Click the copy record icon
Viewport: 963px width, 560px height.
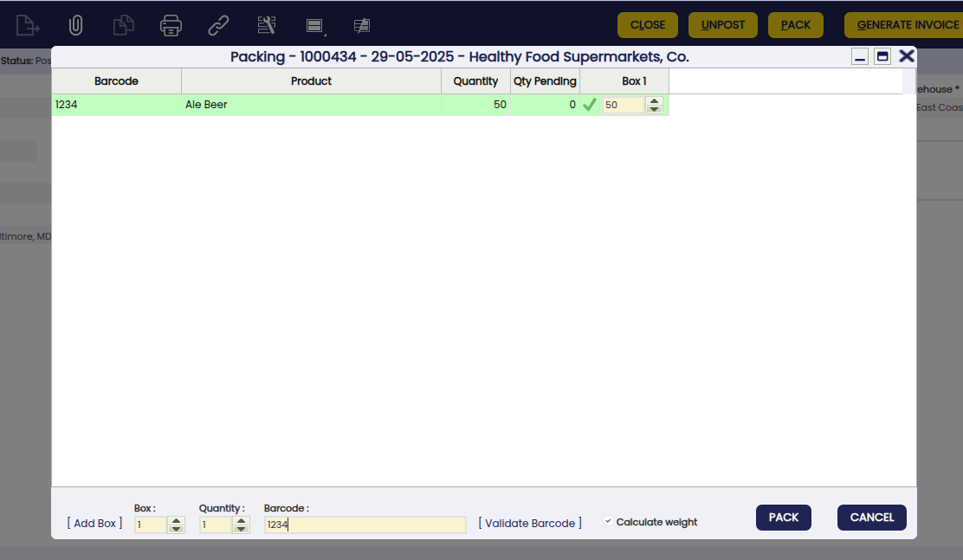pos(124,25)
